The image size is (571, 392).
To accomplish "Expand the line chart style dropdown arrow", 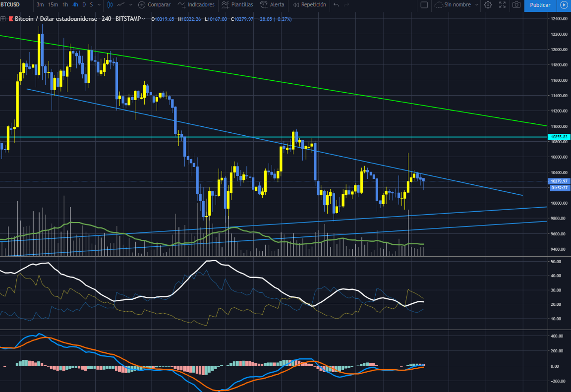I will pos(131,5).
